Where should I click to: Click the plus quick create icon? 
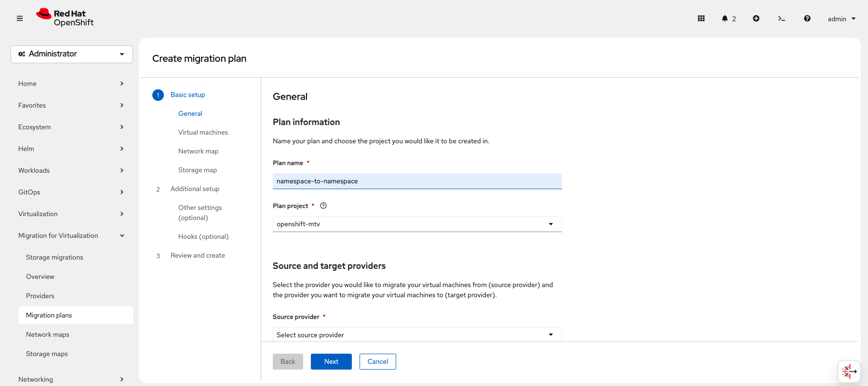(x=756, y=18)
